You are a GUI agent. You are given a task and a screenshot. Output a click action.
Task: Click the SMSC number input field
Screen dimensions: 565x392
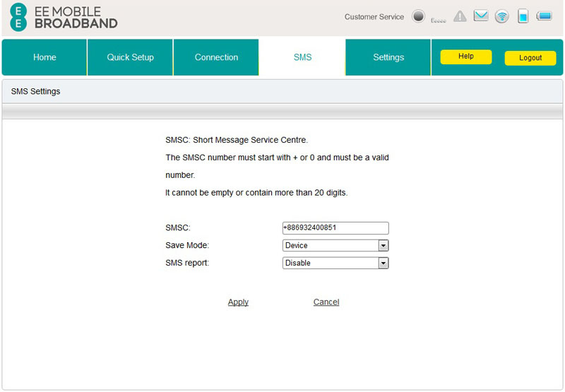pos(335,228)
